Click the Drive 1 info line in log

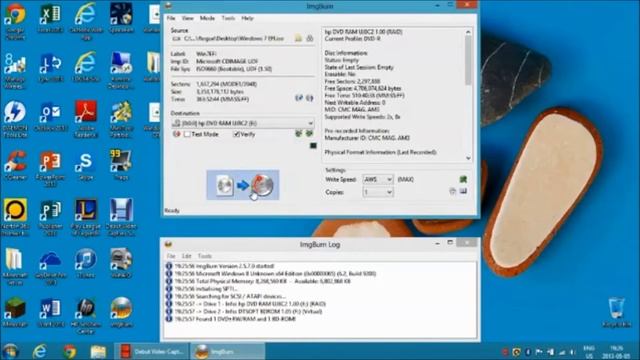tap(250, 304)
